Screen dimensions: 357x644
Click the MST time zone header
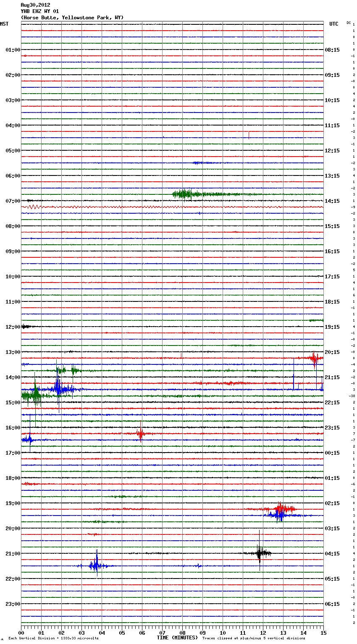(x=4, y=24)
